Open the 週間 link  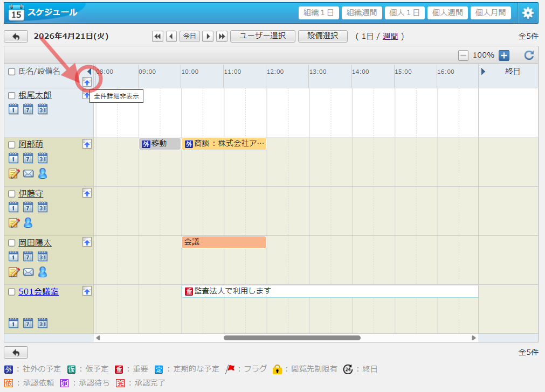tap(390, 36)
